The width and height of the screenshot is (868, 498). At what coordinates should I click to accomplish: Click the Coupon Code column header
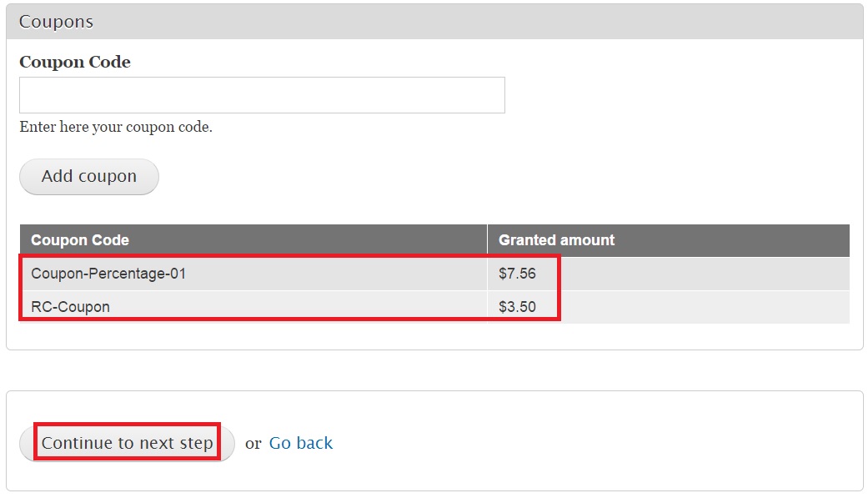(x=80, y=240)
